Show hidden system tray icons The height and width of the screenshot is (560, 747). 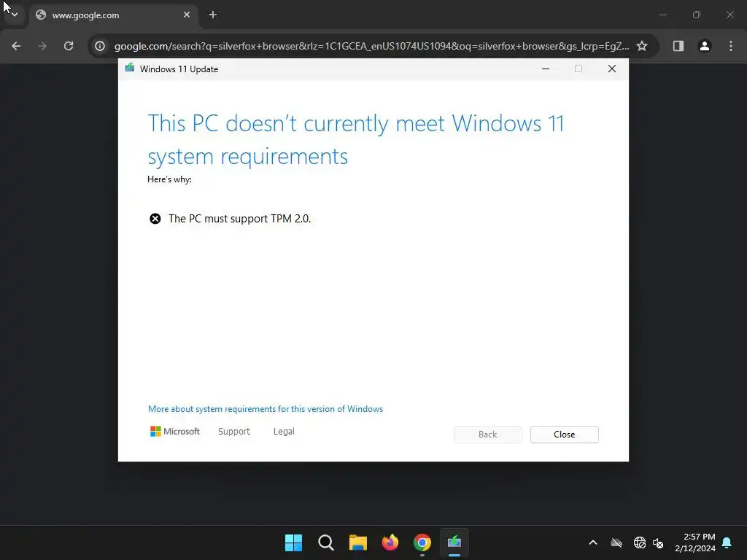(593, 542)
